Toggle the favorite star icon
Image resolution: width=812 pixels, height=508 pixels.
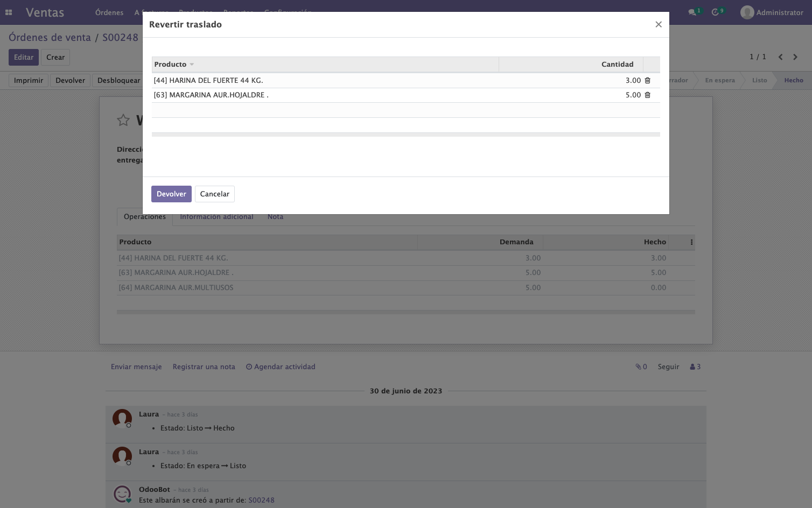[123, 120]
